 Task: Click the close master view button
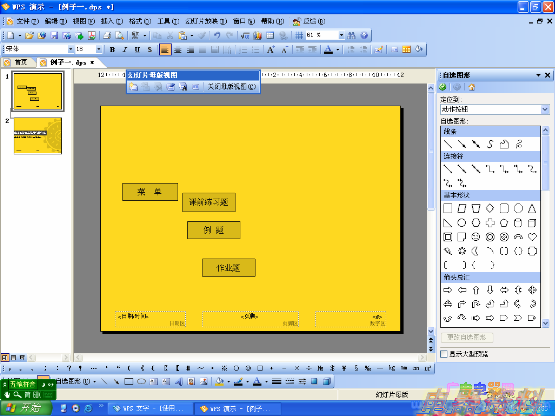coord(231,86)
